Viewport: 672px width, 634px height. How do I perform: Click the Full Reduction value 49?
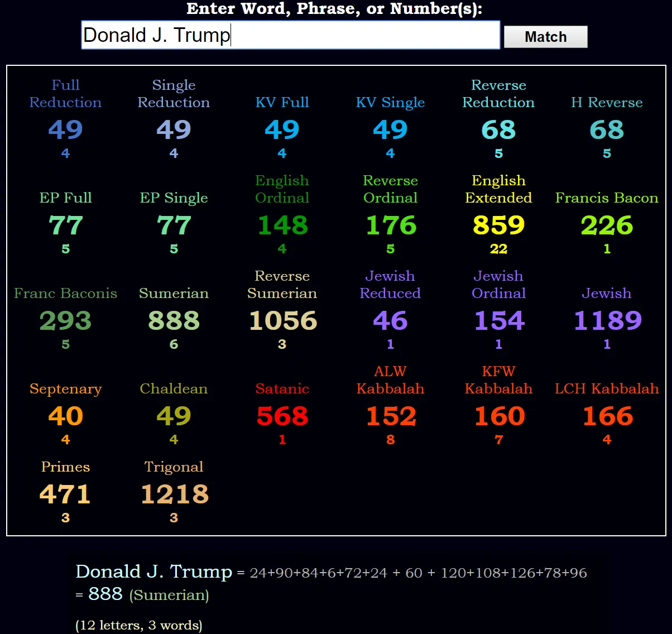[65, 129]
